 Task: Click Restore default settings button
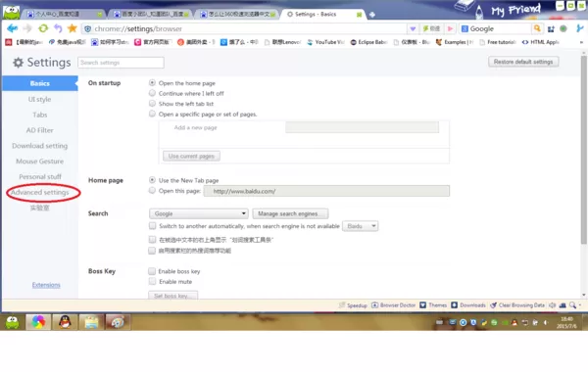tap(523, 62)
